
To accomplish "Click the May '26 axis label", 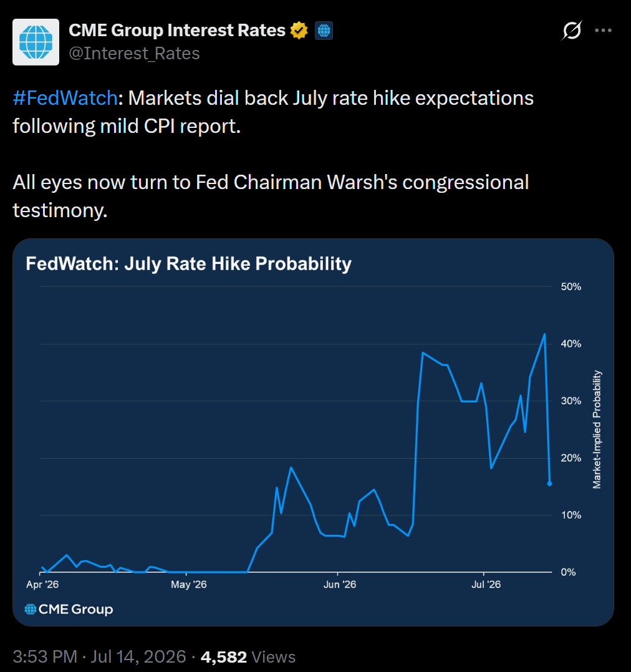I will point(188,584).
